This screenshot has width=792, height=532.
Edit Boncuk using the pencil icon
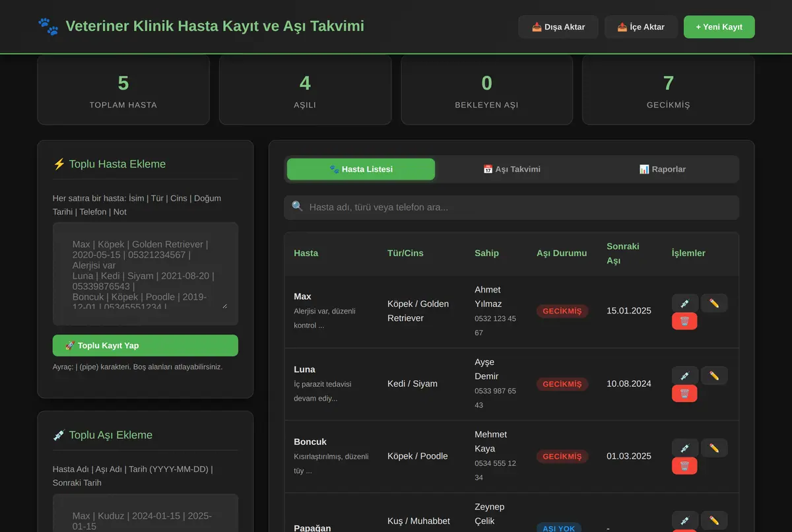click(x=714, y=448)
